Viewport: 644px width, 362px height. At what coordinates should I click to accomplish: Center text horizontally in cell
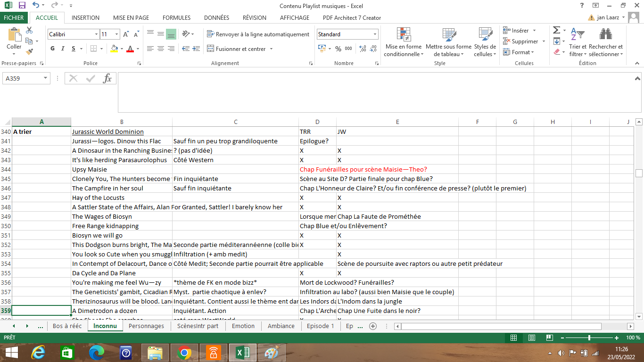161,49
